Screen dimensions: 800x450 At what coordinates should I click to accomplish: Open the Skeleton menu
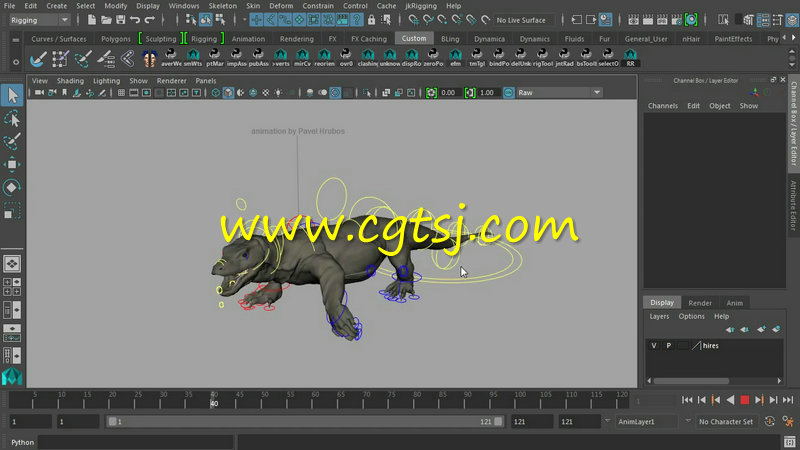click(222, 6)
